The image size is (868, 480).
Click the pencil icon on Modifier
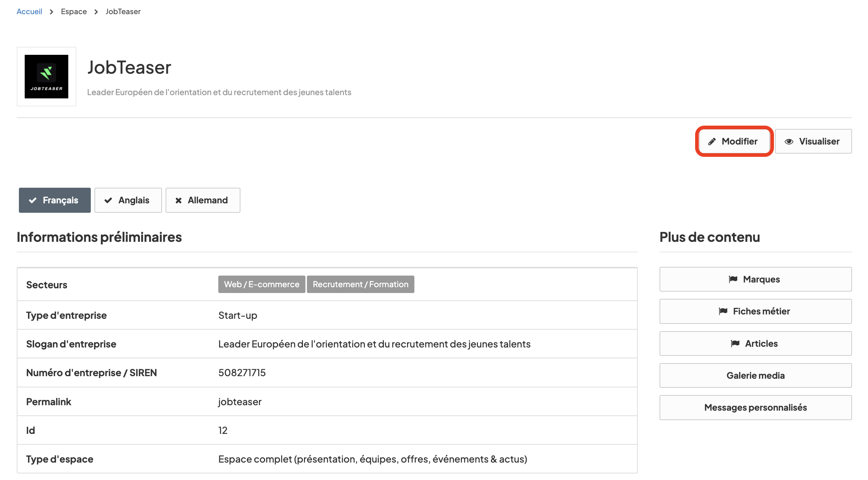712,142
